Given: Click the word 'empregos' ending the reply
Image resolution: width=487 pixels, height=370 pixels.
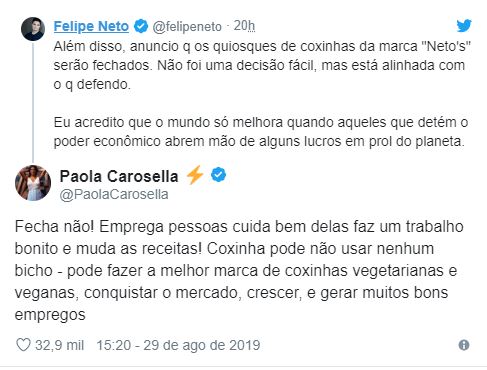Looking at the screenshot, I should tap(50, 315).
